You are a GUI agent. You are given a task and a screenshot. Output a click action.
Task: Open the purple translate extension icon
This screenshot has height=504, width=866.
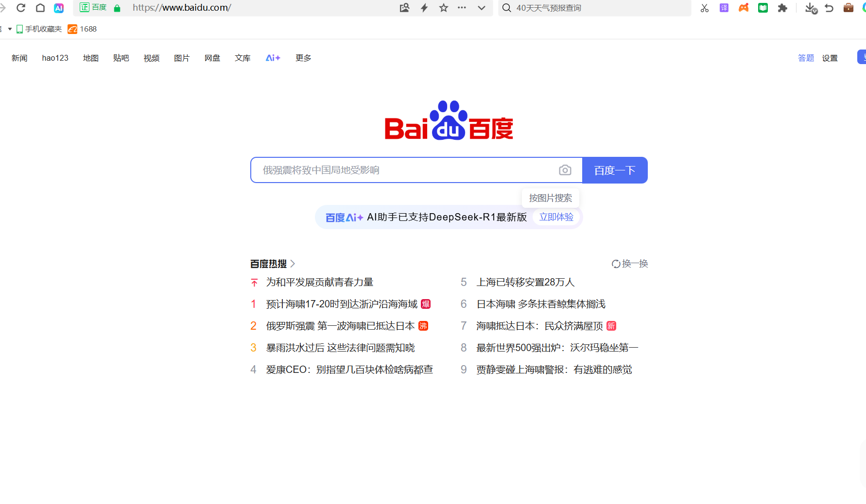724,8
